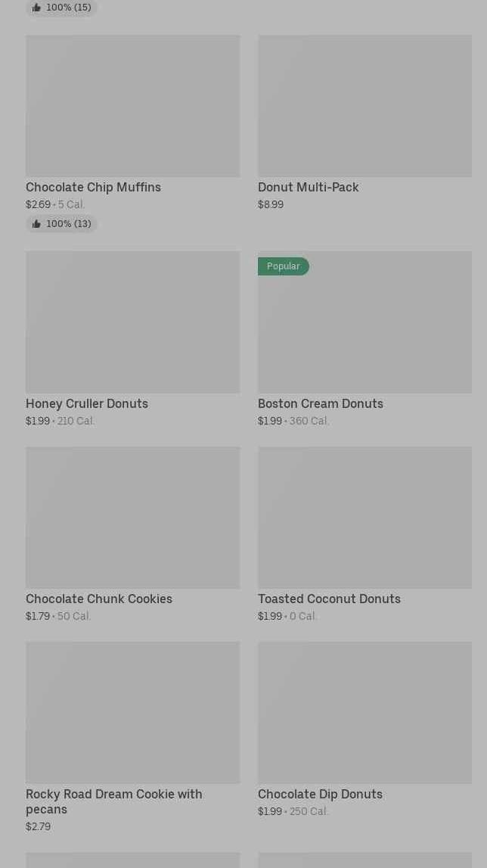Click Donut Multi-Pack title
Viewport: 487px width, 868px height.
click(308, 187)
